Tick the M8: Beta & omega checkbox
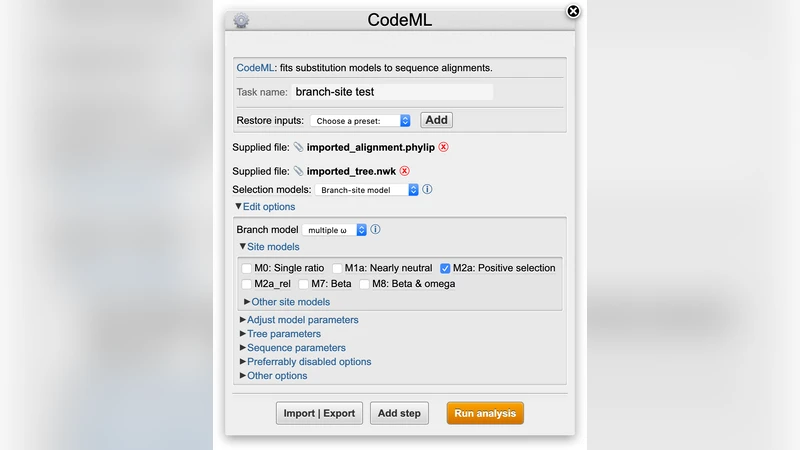 point(365,284)
